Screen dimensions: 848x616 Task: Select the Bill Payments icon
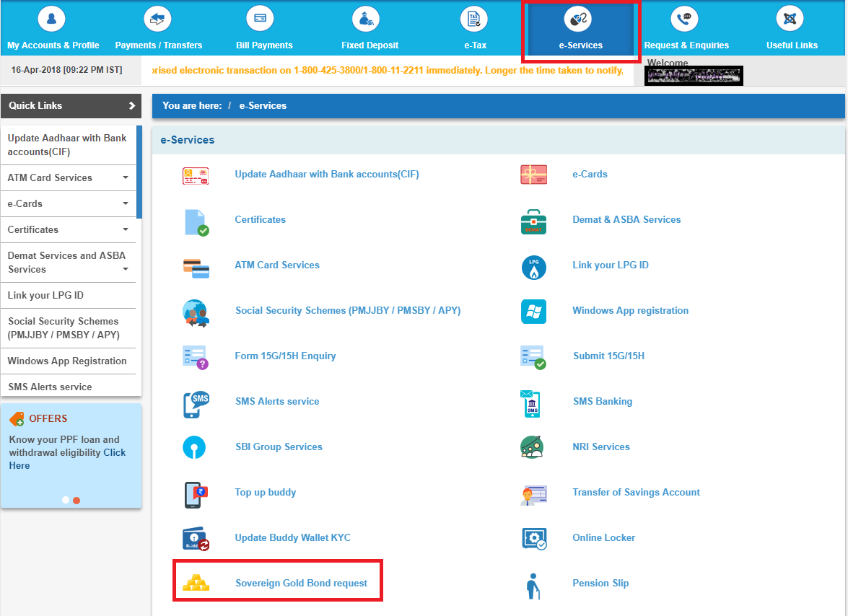click(260, 19)
